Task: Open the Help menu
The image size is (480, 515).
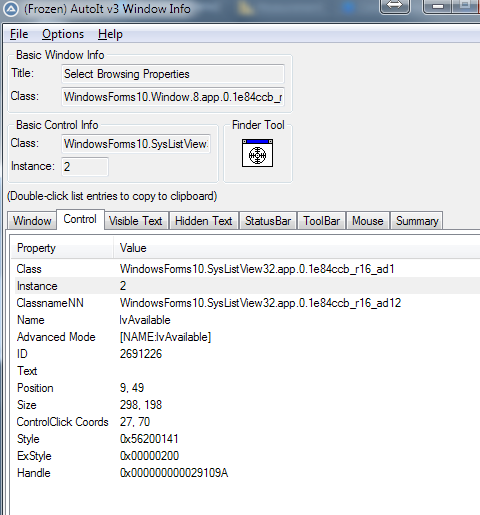Action: tap(110, 34)
